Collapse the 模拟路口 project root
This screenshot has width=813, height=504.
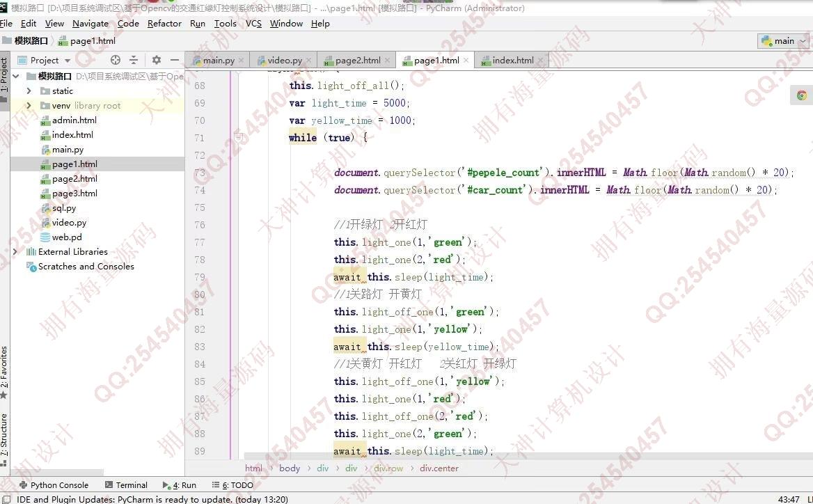(x=16, y=76)
